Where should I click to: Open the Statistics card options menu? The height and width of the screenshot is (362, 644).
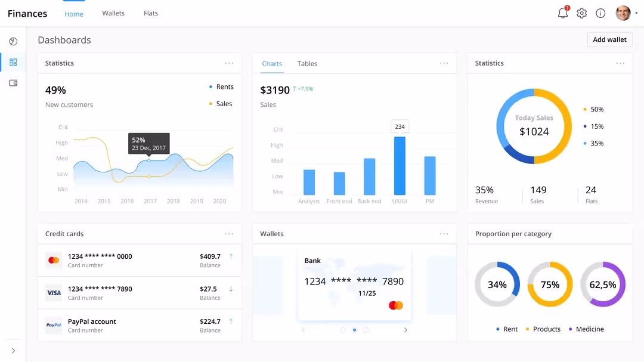[x=230, y=63]
